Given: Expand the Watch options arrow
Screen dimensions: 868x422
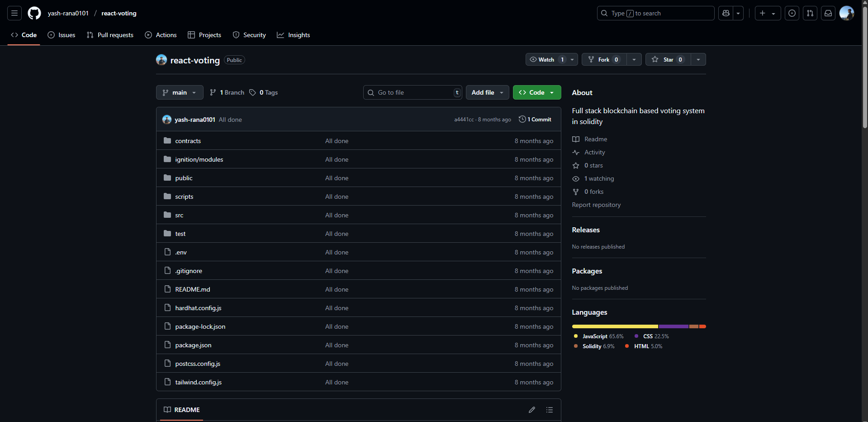Looking at the screenshot, I should pyautogui.click(x=572, y=59).
